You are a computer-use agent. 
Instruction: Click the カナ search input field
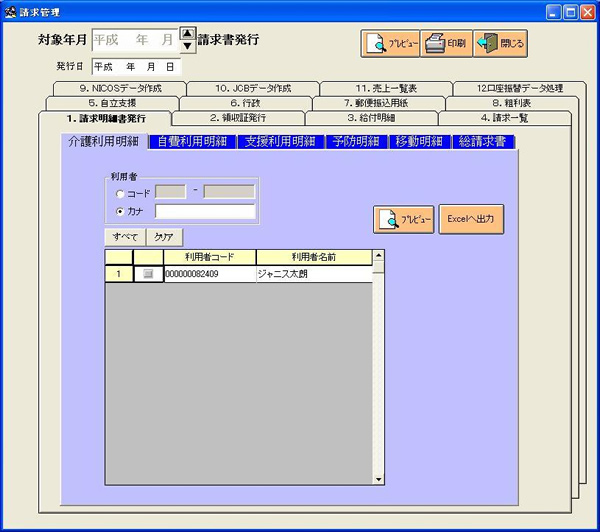[x=205, y=212]
